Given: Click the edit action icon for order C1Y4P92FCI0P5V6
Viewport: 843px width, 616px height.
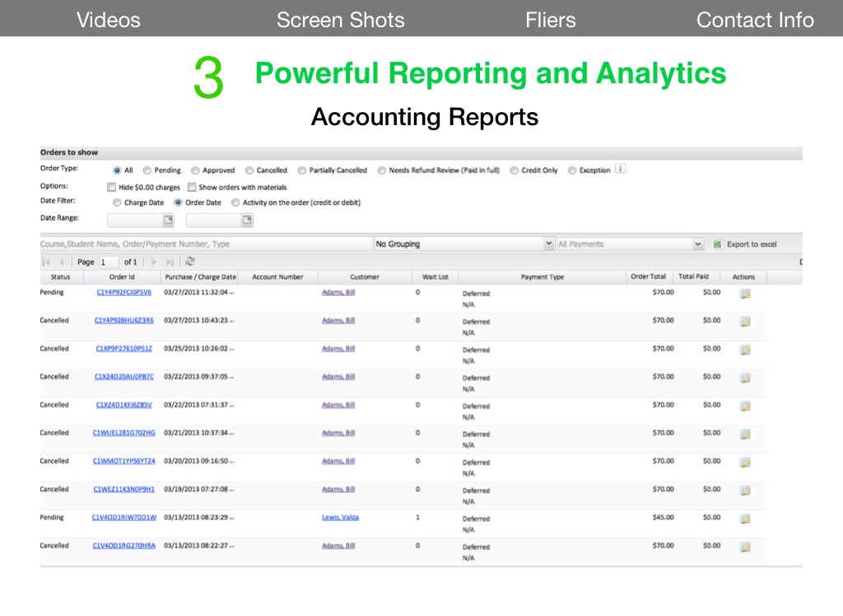Looking at the screenshot, I should (x=745, y=294).
